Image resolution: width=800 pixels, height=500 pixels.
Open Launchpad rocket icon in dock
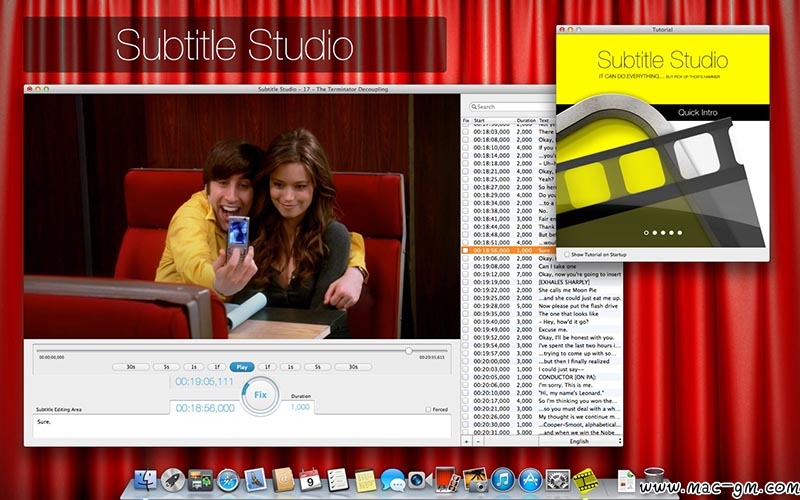173,480
